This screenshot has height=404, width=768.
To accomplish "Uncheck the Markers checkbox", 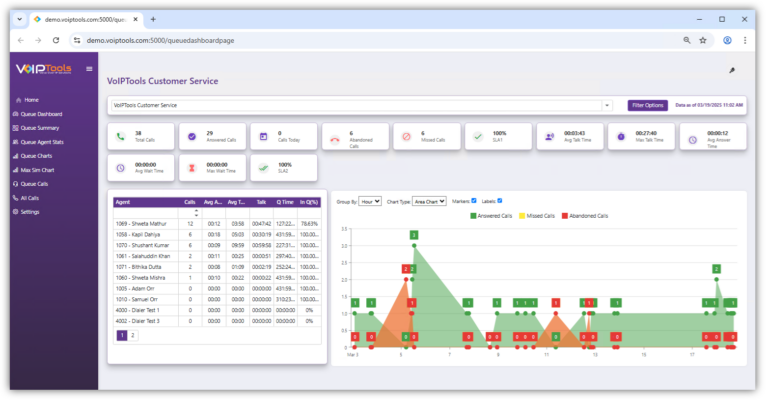I will (x=474, y=201).
